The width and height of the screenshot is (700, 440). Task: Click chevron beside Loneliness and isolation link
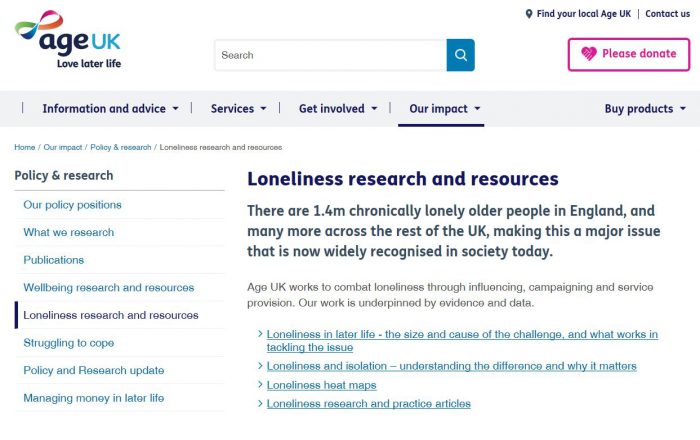pyautogui.click(x=260, y=365)
